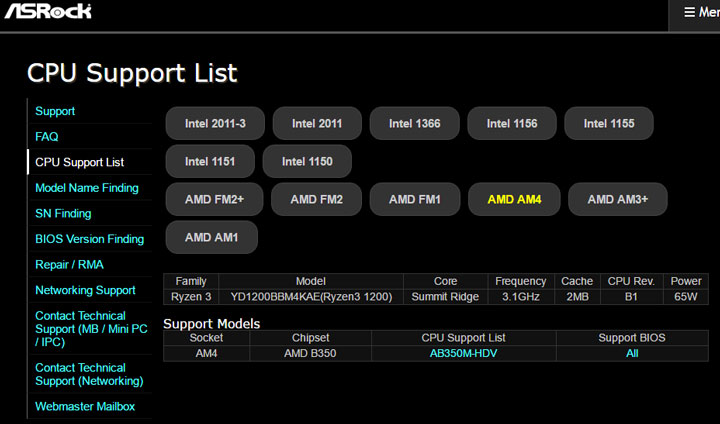The height and width of the screenshot is (424, 720).
Task: Pick the AMD FM2+ socket button
Action: (x=214, y=199)
